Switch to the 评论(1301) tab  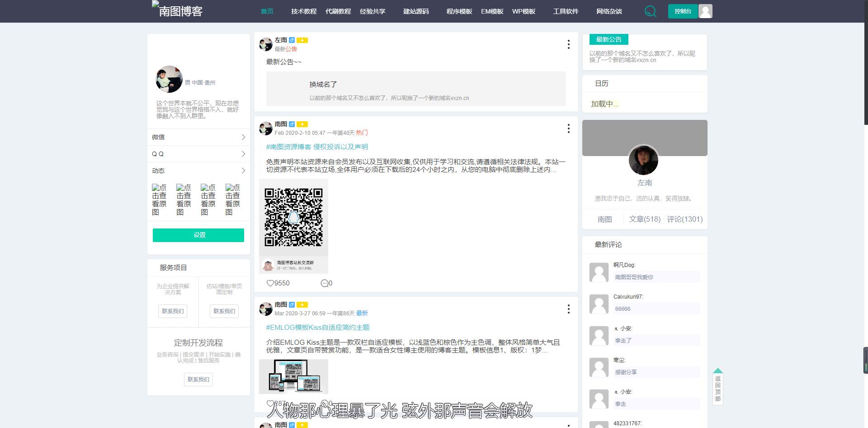pyautogui.click(x=684, y=219)
